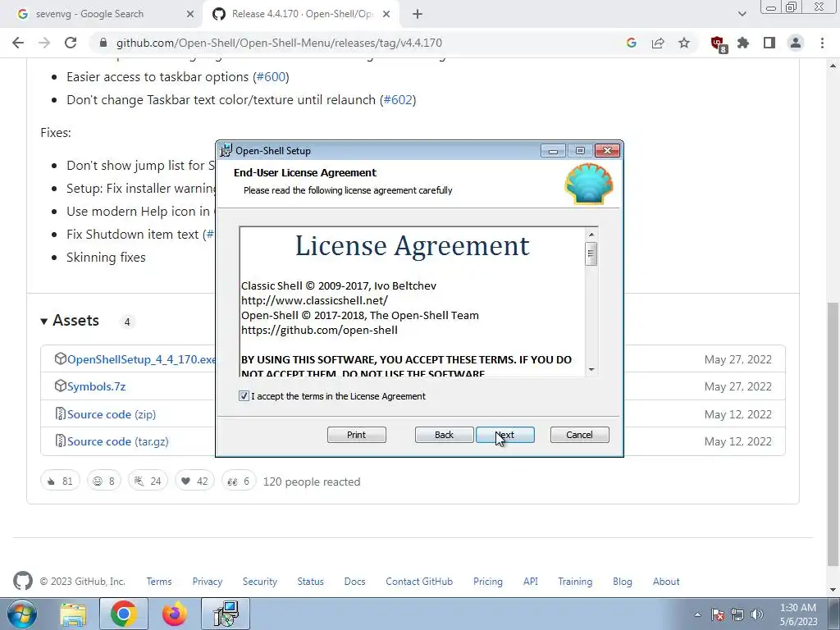Viewport: 840px width, 630px height.
Task: Click the address bar URL
Action: (279, 43)
